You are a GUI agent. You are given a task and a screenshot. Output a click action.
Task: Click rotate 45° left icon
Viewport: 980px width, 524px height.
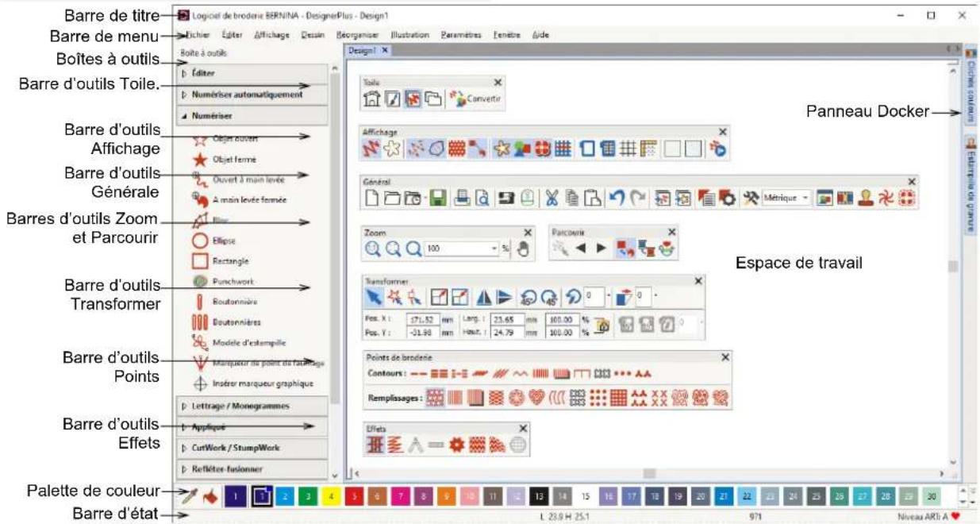click(528, 297)
